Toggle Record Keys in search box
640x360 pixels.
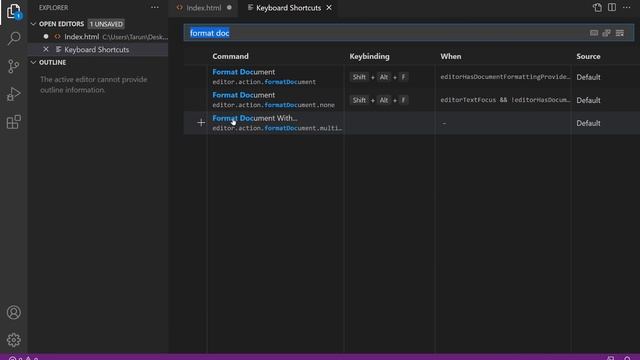coord(594,33)
